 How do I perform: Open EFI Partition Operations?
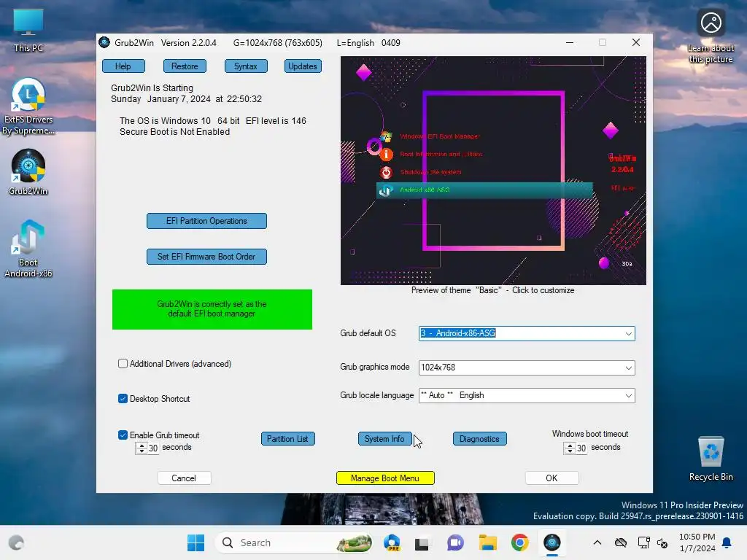tap(206, 221)
